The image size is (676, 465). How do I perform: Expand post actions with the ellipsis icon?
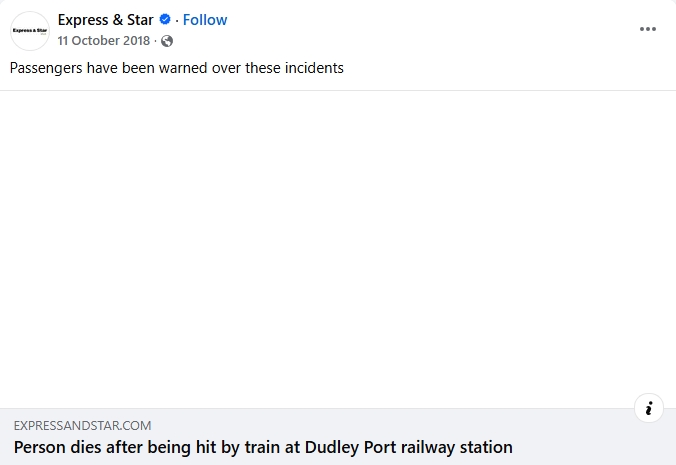point(648,29)
